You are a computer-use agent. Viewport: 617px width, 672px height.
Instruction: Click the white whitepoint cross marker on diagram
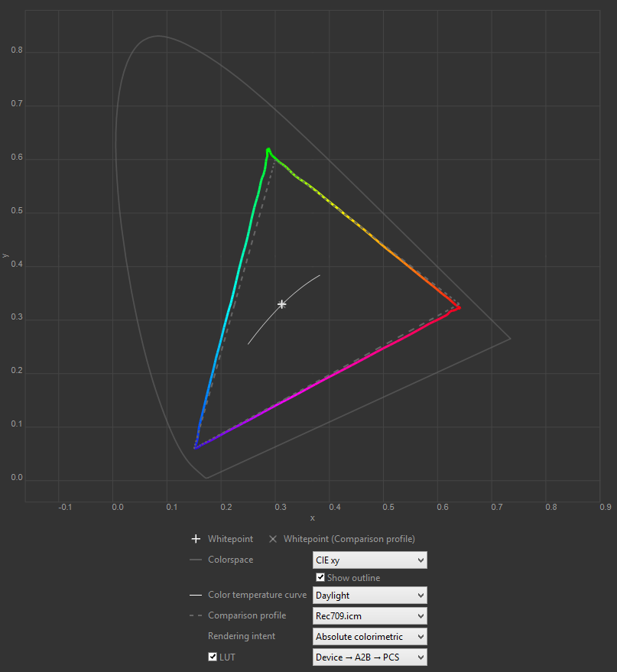pos(281,304)
